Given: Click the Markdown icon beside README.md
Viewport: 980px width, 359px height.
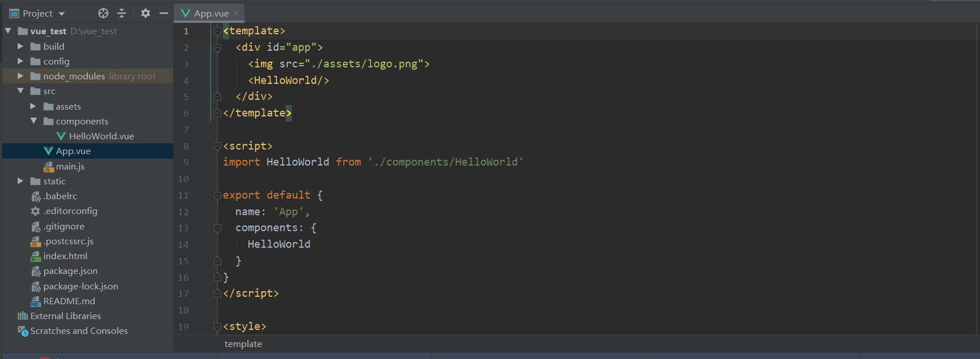Looking at the screenshot, I should click(x=35, y=301).
